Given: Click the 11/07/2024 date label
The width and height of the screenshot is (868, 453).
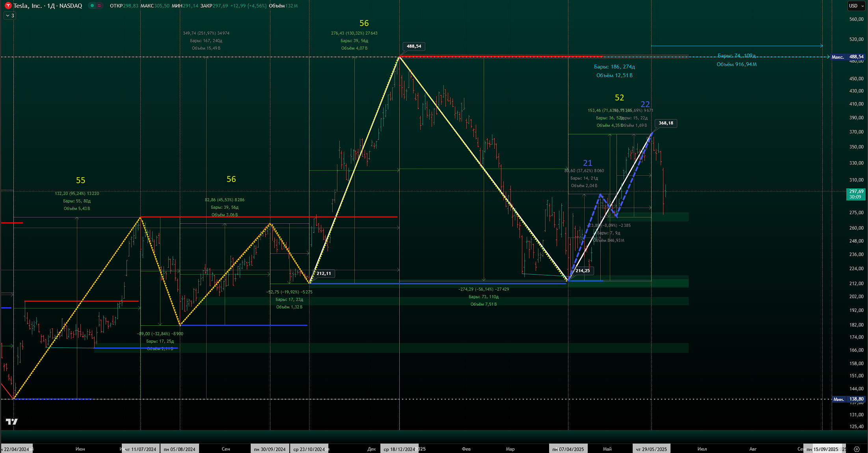Looking at the screenshot, I should [x=141, y=449].
